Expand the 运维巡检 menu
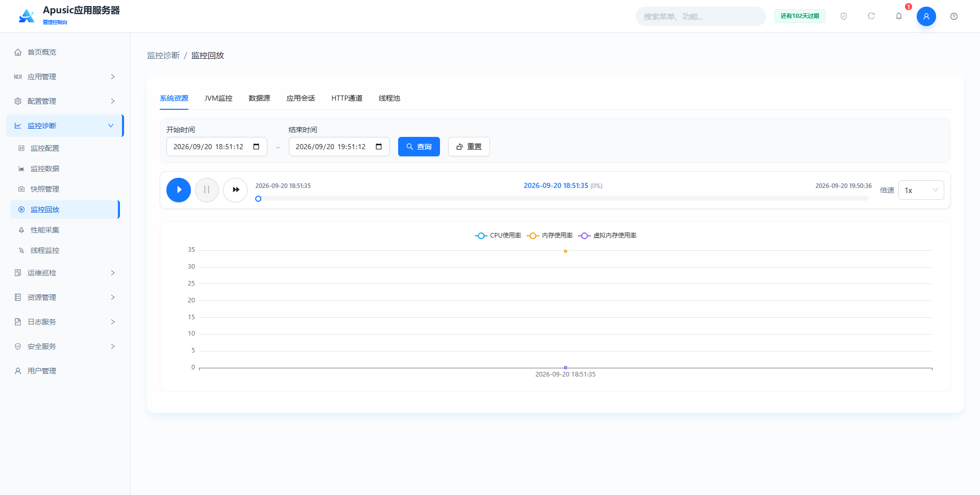 [65, 273]
